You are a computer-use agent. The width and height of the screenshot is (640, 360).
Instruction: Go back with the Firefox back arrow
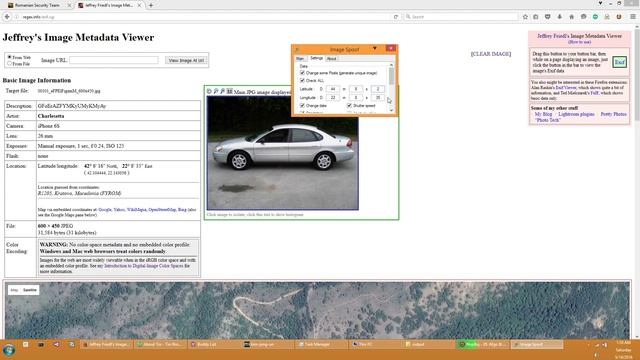pyautogui.click(x=7, y=17)
